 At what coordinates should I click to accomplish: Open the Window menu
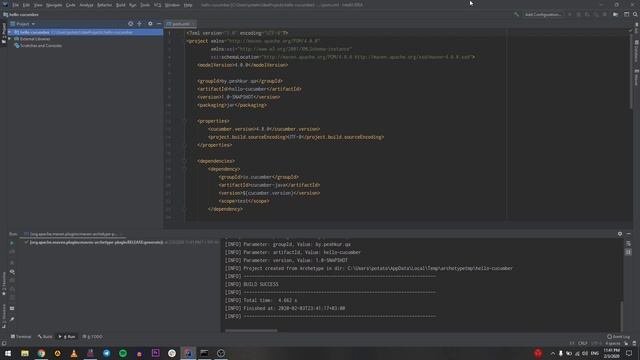coord(172,5)
